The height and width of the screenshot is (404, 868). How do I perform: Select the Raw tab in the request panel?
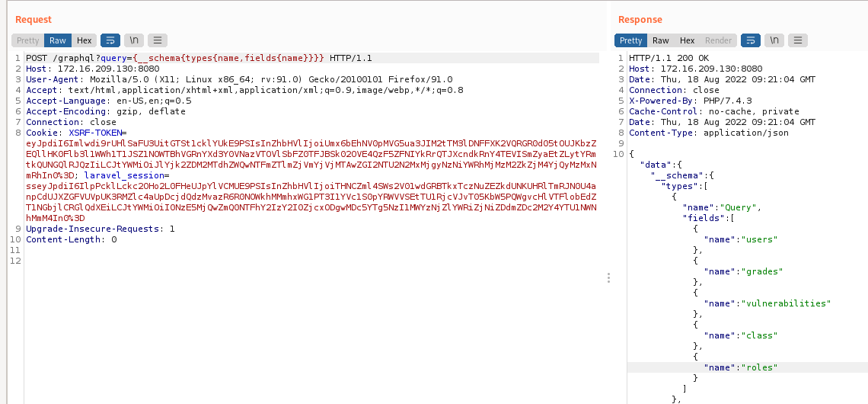tap(58, 40)
